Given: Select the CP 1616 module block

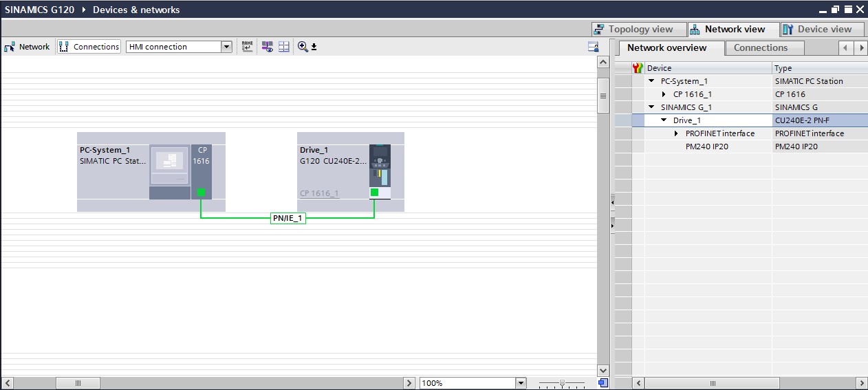Looking at the screenshot, I should pyautogui.click(x=202, y=172).
